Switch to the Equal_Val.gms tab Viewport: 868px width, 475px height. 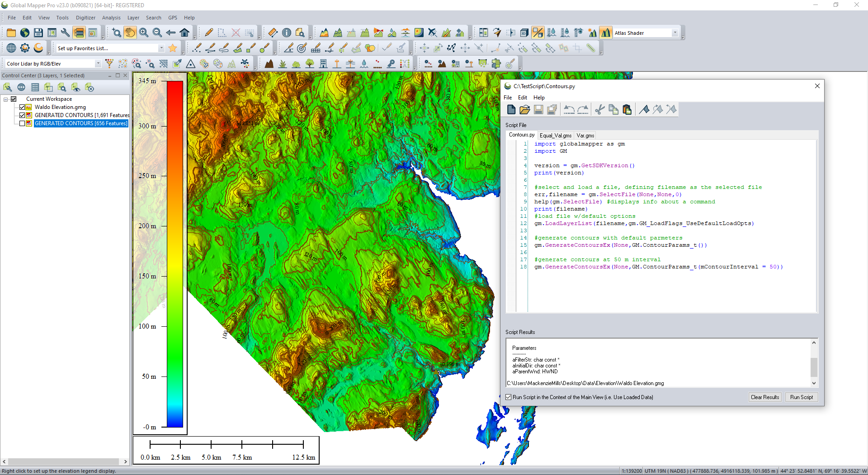(556, 136)
